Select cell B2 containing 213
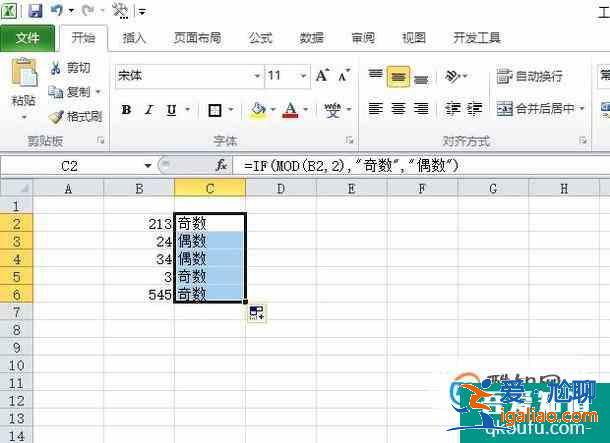 tap(139, 223)
